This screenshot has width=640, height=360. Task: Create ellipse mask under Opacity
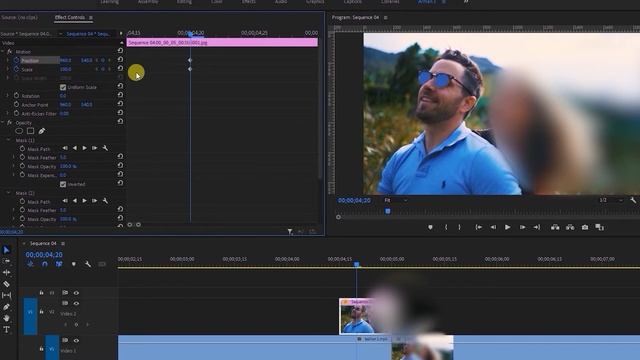coord(19,131)
